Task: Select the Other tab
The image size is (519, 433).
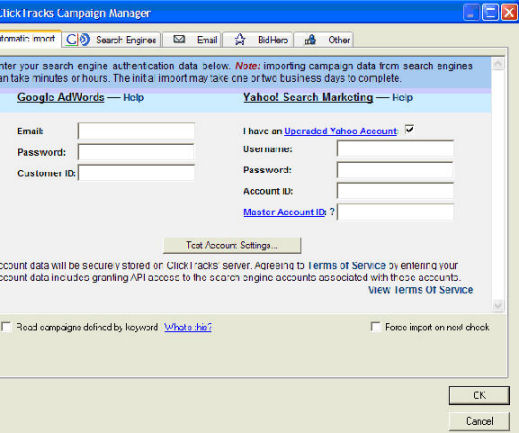Action: 324,40
